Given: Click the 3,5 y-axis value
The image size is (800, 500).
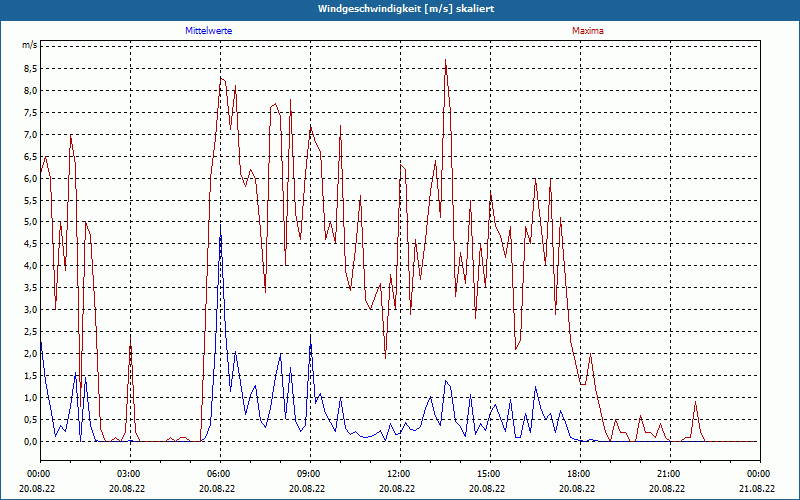Looking at the screenshot, I should 29,288.
